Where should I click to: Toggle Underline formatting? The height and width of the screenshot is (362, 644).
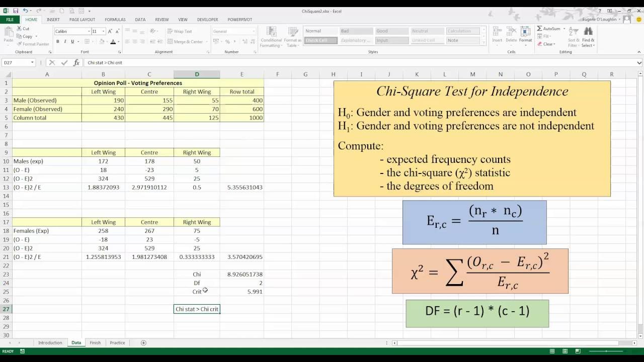[72, 42]
